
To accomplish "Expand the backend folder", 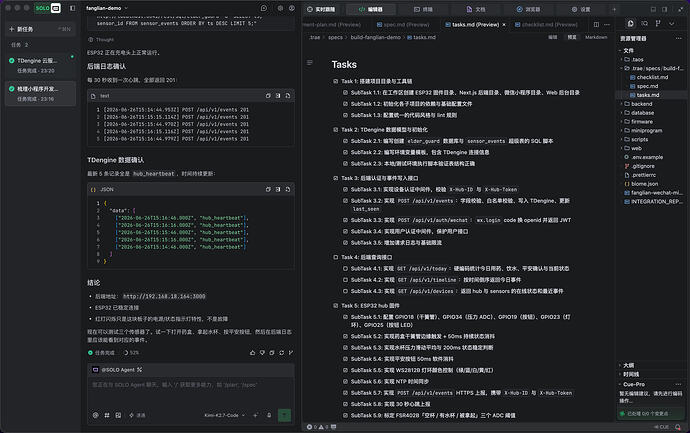I will (x=642, y=104).
